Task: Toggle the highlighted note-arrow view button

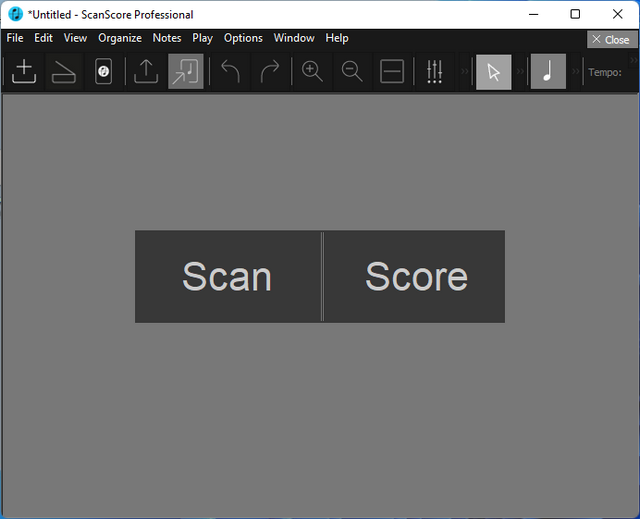Action: 186,72
